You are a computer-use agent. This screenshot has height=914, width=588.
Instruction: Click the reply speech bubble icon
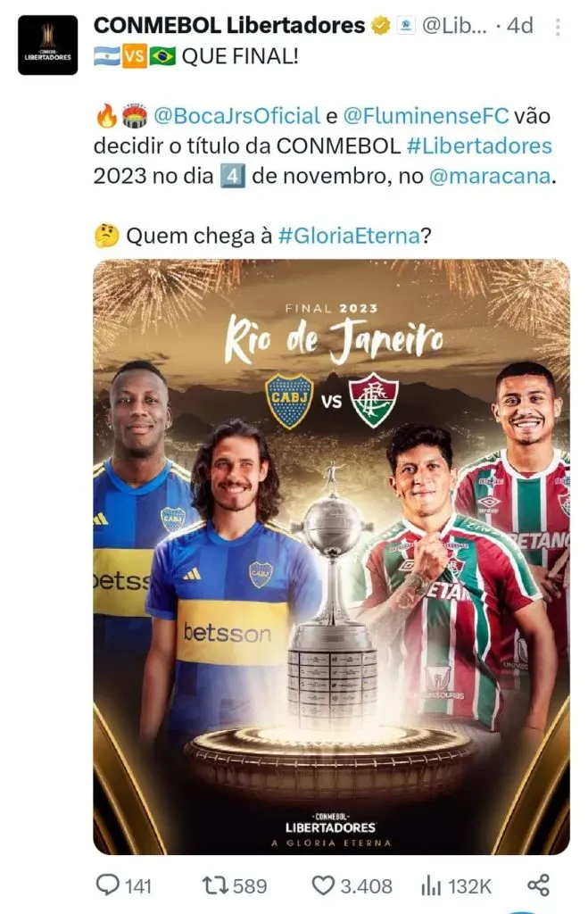[107, 885]
